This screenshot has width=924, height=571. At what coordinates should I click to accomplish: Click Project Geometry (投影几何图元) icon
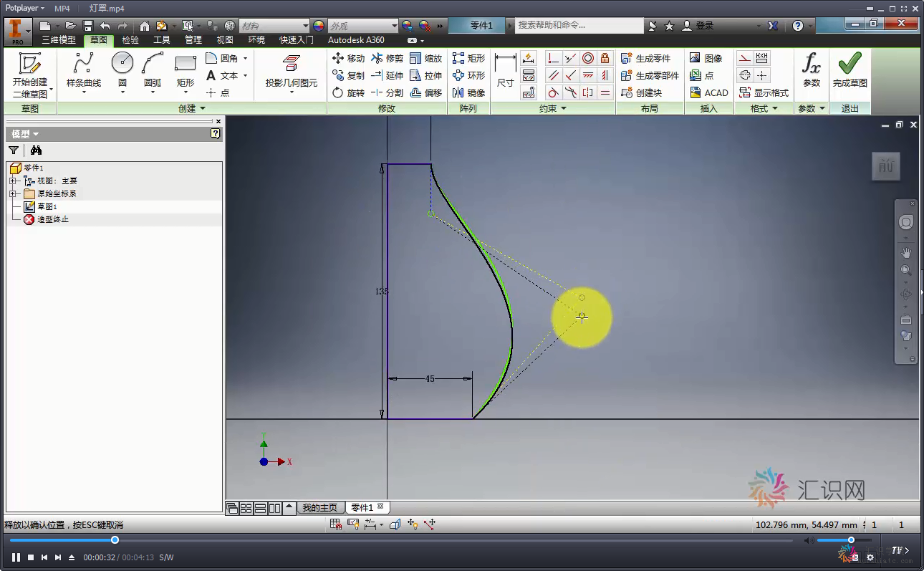coord(291,64)
